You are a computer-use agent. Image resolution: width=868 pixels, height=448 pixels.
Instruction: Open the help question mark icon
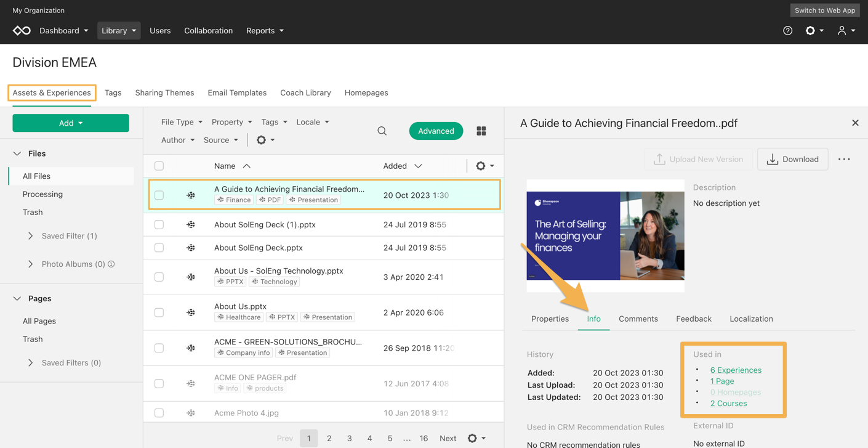[x=787, y=31]
